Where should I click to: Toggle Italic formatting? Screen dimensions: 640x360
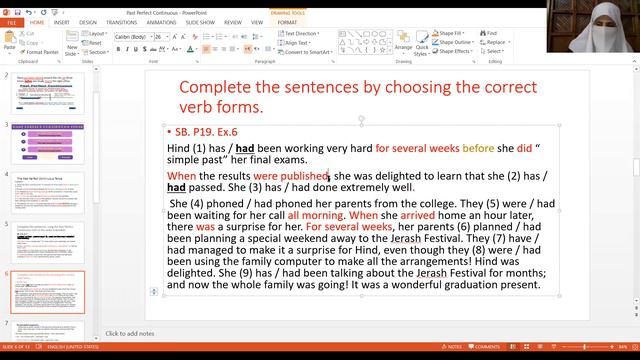coord(127,49)
